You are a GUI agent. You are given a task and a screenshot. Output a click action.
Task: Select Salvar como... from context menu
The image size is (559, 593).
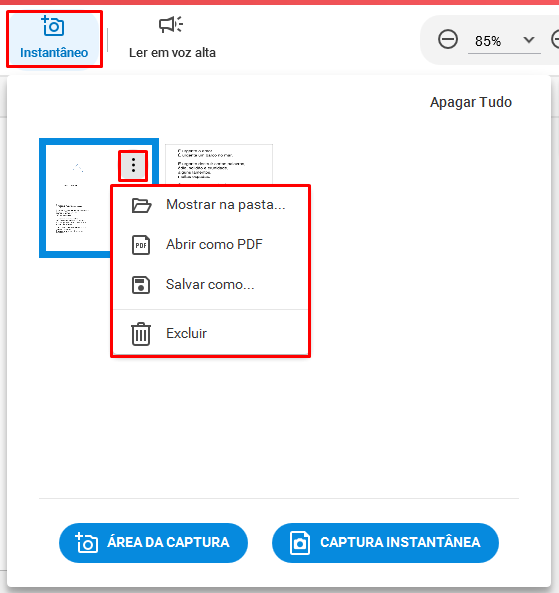coord(210,284)
